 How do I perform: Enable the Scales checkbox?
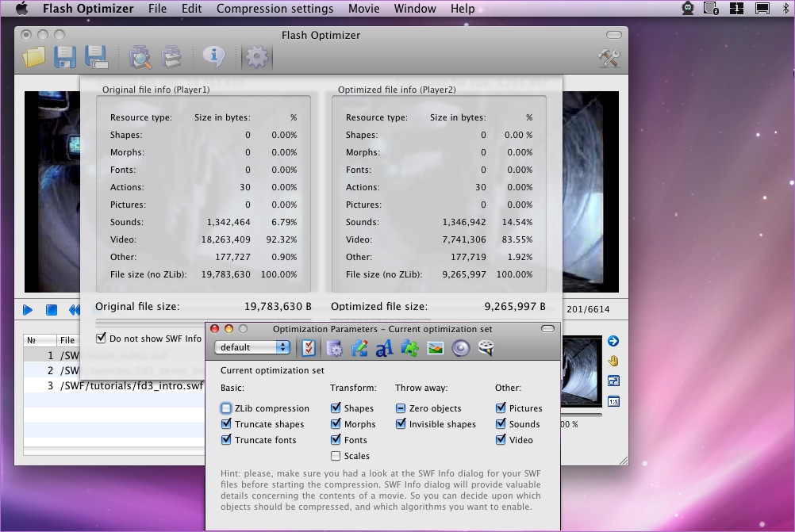(x=336, y=456)
